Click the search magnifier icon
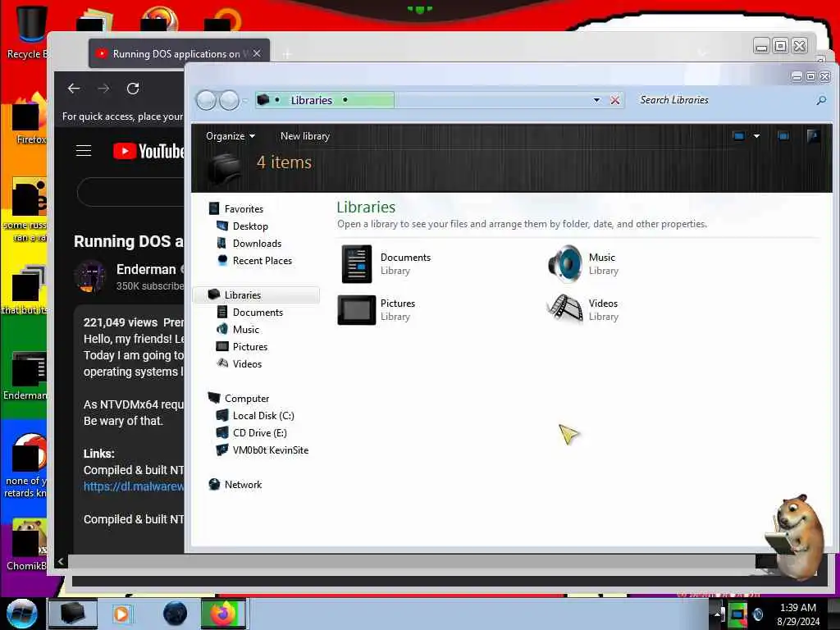The width and height of the screenshot is (840, 630). point(820,100)
